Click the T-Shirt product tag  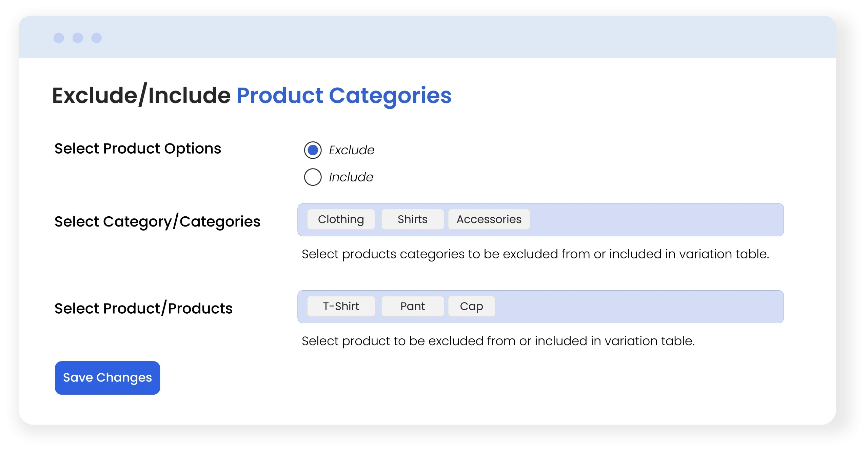coord(341,306)
